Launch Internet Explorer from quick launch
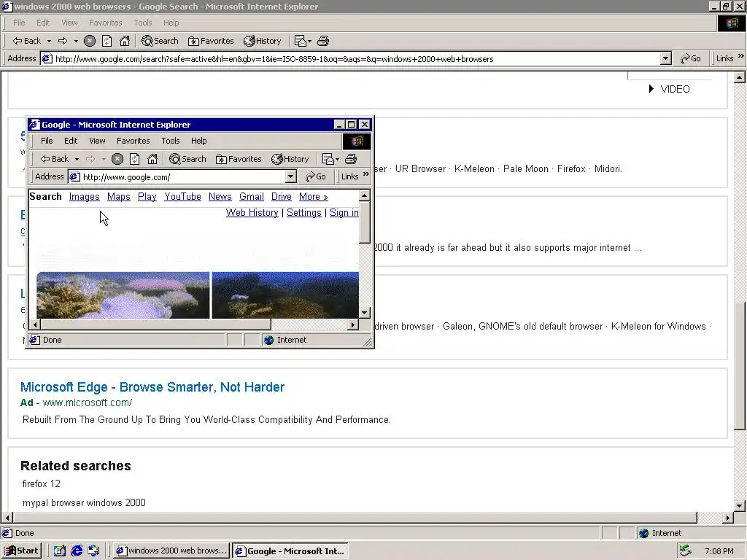This screenshot has width=747, height=560. [x=77, y=551]
